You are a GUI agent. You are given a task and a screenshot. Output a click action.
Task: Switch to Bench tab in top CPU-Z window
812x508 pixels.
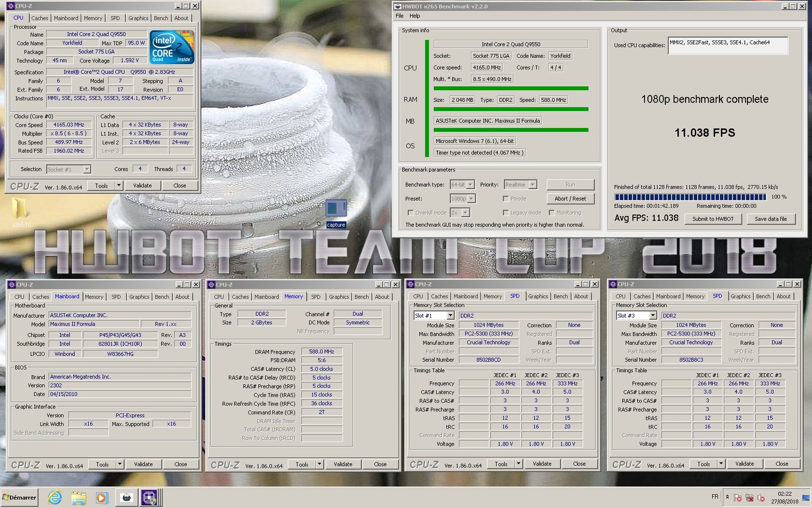[x=161, y=18]
